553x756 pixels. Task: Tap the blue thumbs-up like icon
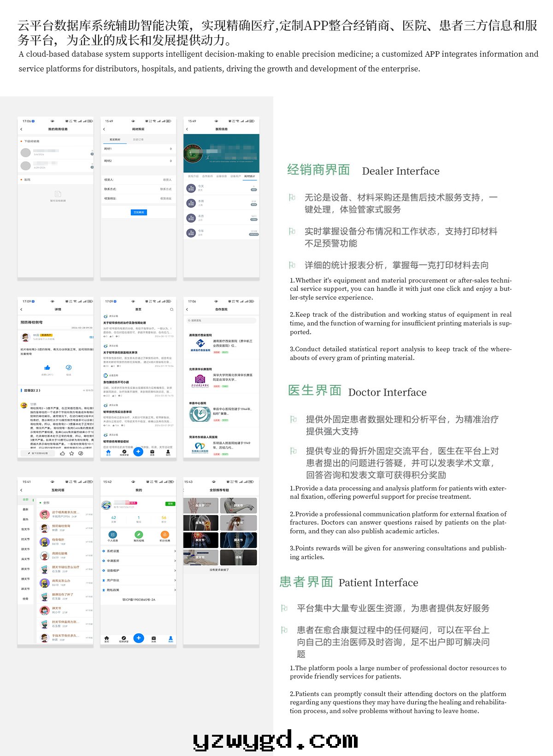point(47,367)
